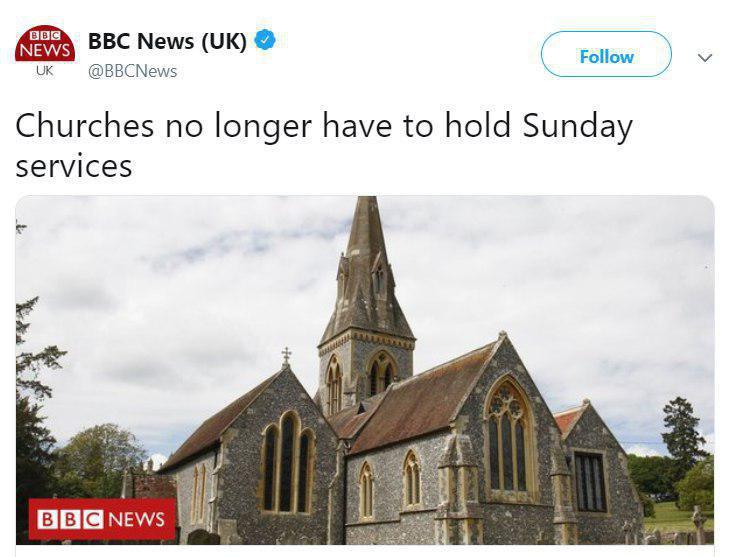Follow the BBC News (UK) account

pyautogui.click(x=606, y=55)
